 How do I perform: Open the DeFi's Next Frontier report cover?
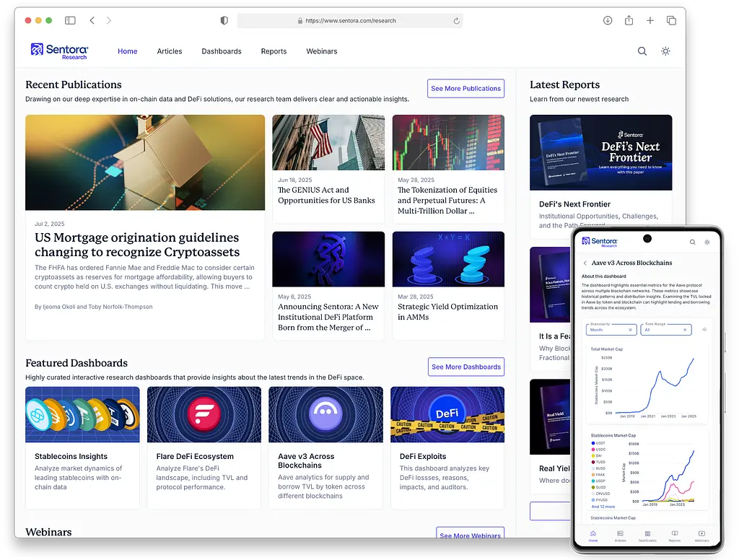[x=601, y=153]
